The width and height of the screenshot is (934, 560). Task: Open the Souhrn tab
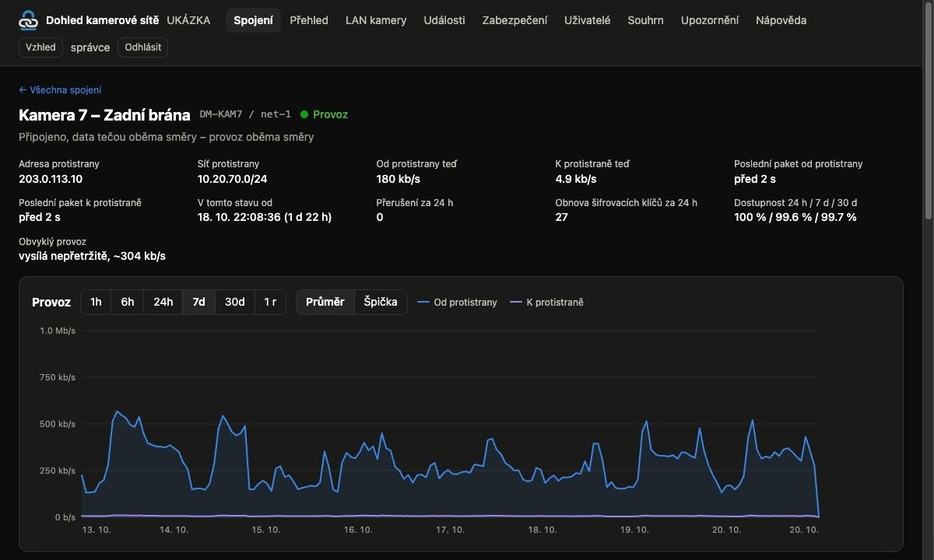[x=645, y=20]
